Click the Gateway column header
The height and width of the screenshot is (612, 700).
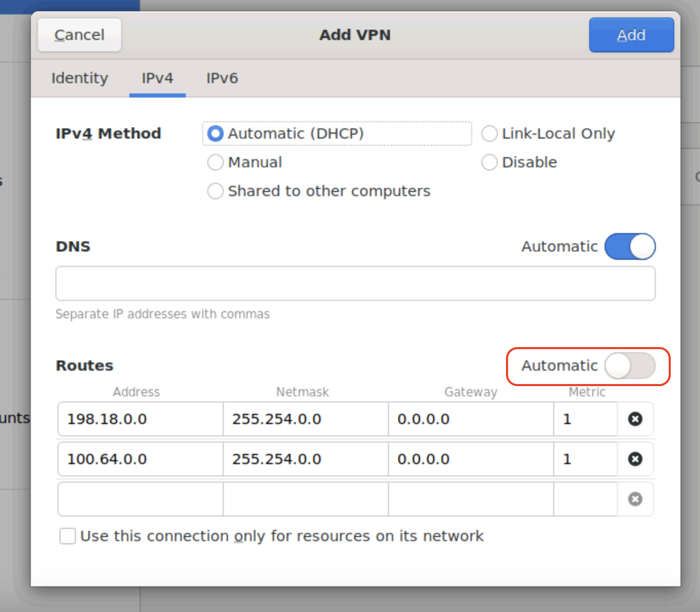click(471, 392)
